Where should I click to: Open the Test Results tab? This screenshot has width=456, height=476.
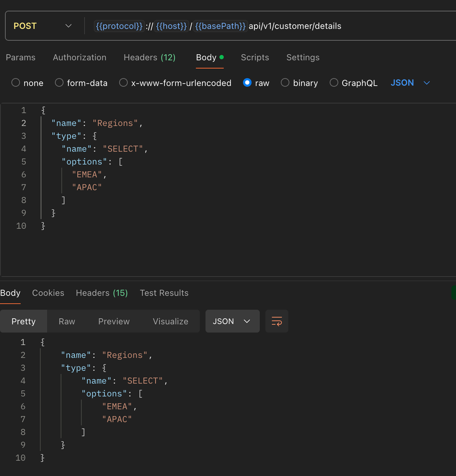tap(164, 293)
